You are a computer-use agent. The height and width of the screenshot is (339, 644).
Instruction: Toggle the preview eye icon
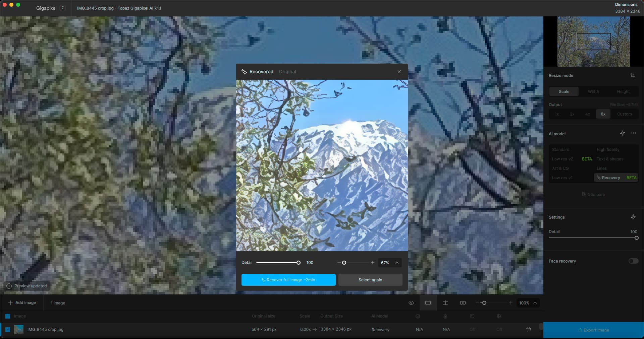411,303
